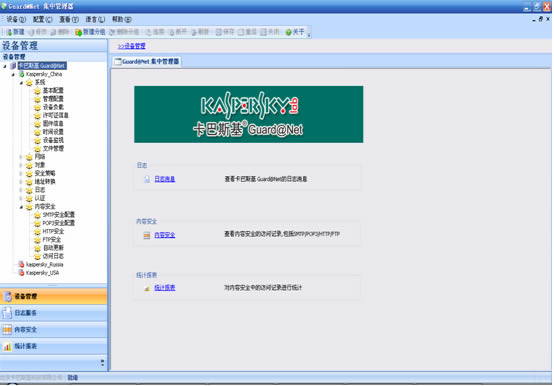
Task: Switch to 设备管理 navigation pane button
Action: (x=53, y=296)
